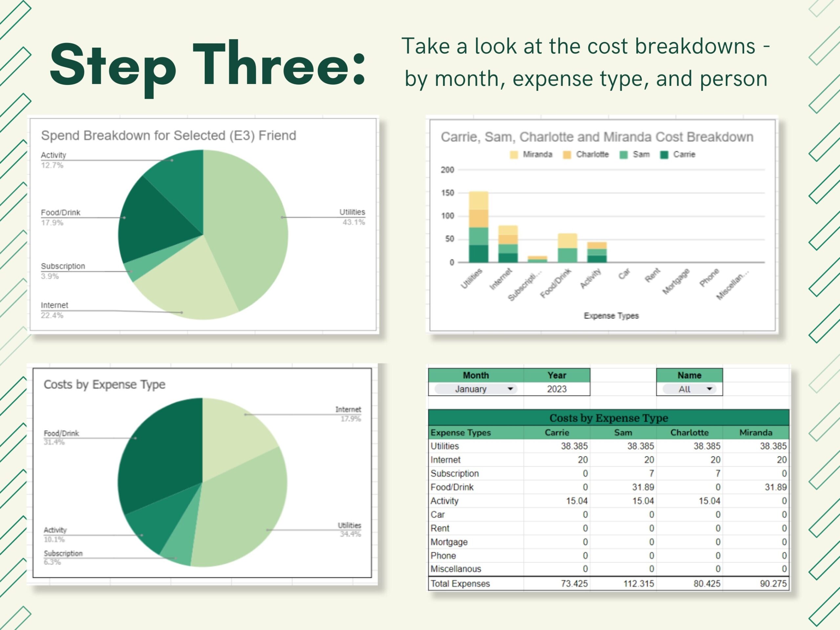Click the Costs by Expense Type table header

tap(610, 418)
